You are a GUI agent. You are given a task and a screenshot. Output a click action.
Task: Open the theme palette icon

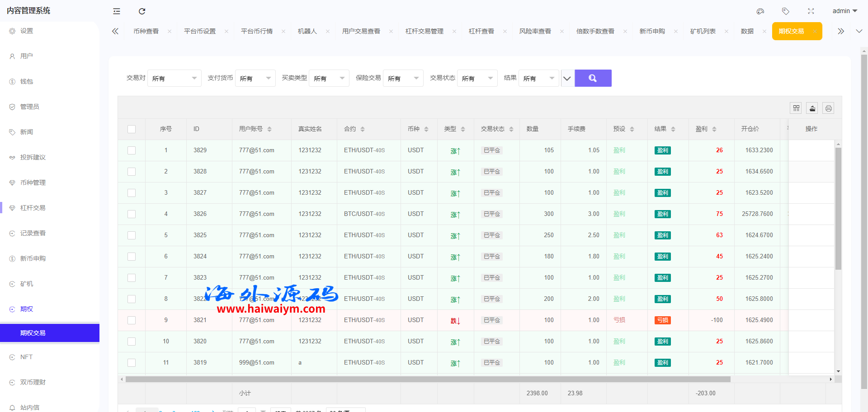point(760,11)
